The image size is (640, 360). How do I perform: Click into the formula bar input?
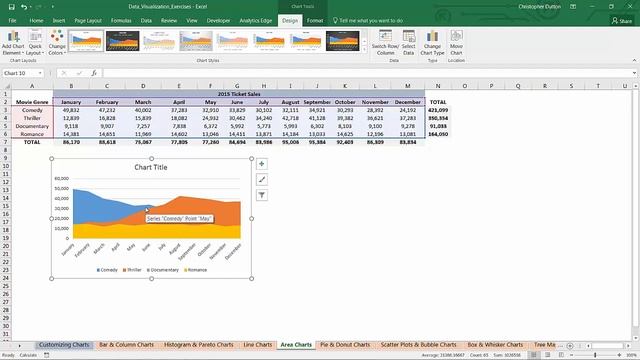tap(366, 73)
